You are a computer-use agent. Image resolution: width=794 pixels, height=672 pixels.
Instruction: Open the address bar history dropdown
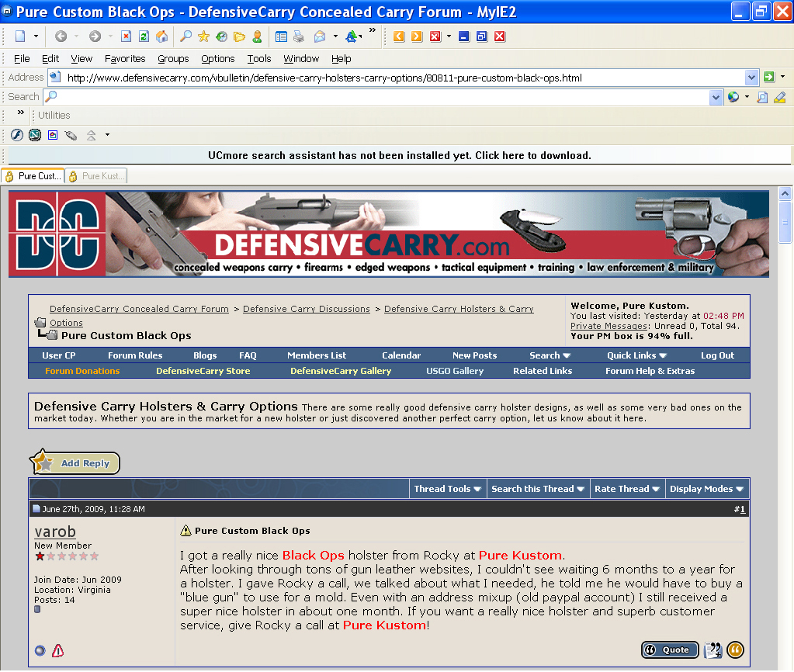[x=751, y=78]
